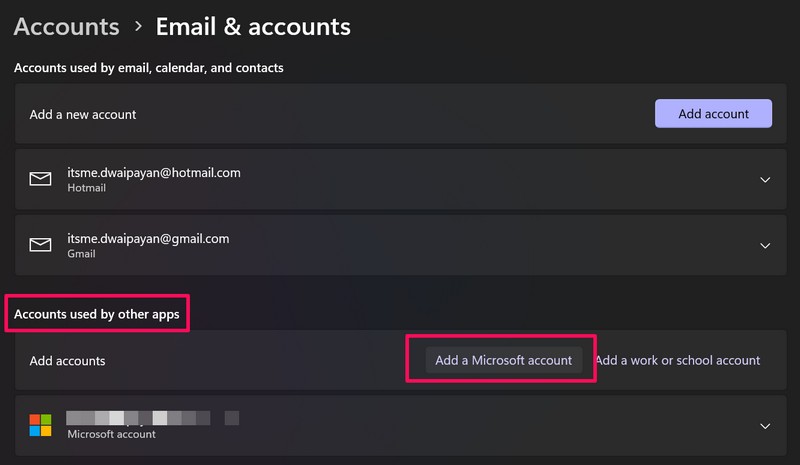Click the breadcrumb arrow separator
Image resolution: width=800 pixels, height=465 pixels.
coord(137,27)
